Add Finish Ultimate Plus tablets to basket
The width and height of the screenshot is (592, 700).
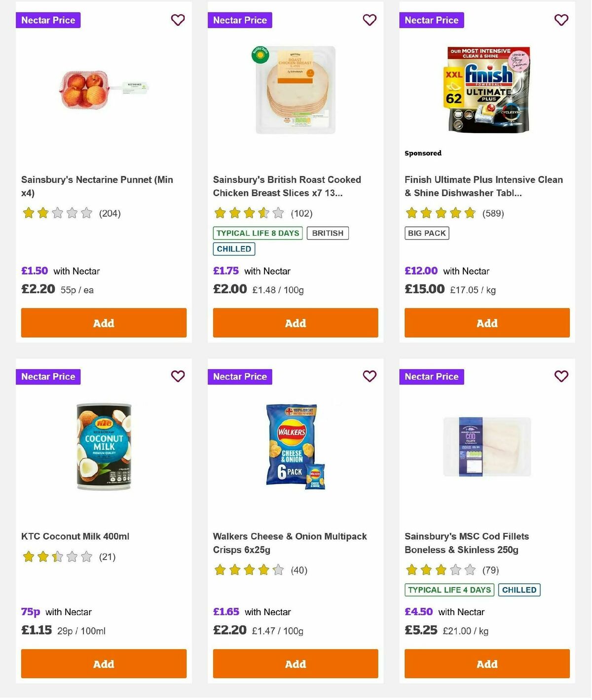coord(487,323)
